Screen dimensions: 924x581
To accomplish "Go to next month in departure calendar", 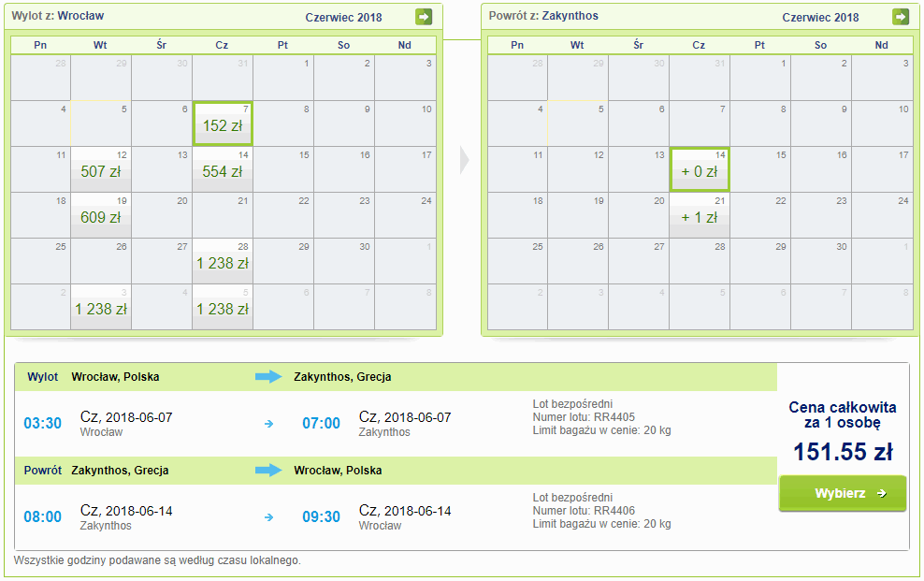I will pyautogui.click(x=424, y=17).
